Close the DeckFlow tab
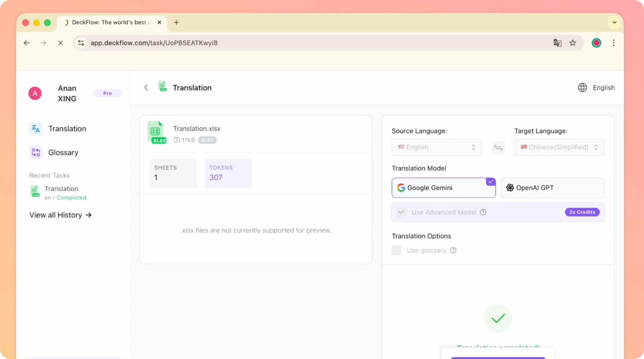Viewport: 644px width, 359px height. coord(159,23)
